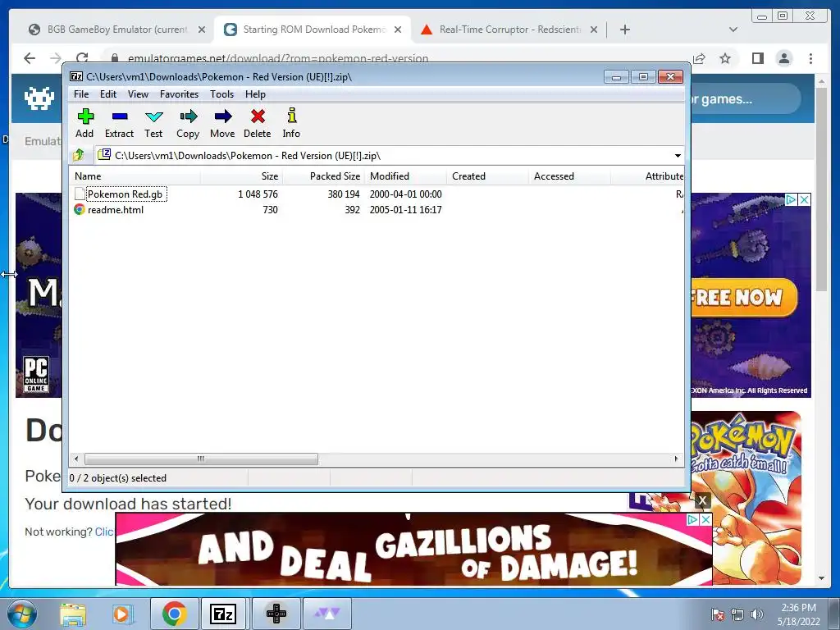Open the Tools menu
The image size is (840, 630).
tap(221, 94)
